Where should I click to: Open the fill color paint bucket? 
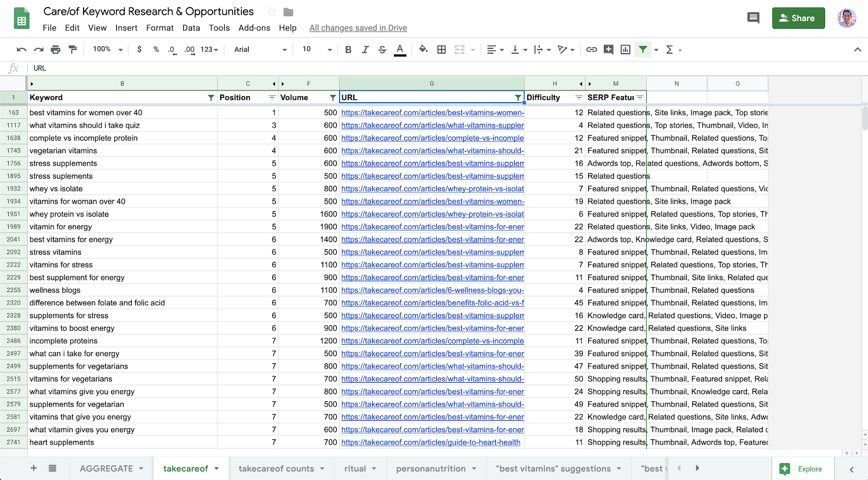tap(423, 49)
